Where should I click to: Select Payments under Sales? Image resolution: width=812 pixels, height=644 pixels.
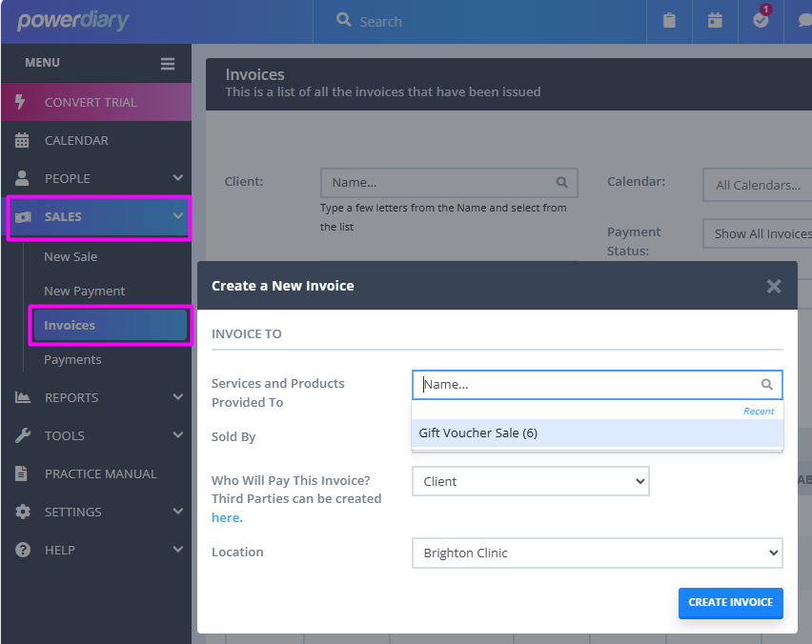pos(72,359)
